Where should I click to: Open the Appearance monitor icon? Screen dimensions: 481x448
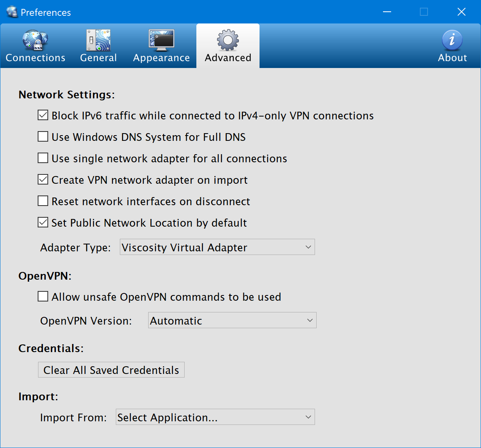161,40
